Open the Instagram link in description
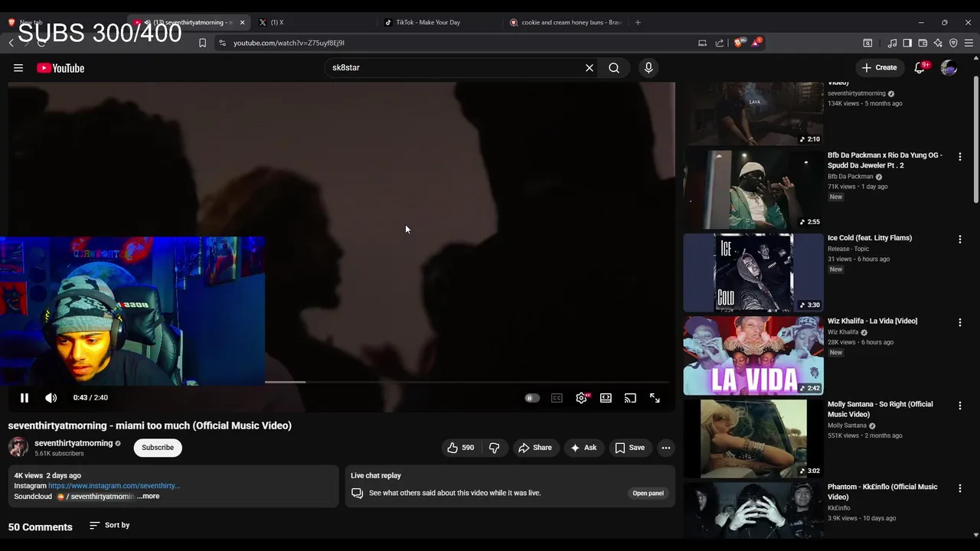Image resolution: width=980 pixels, height=551 pixels. pyautogui.click(x=114, y=486)
